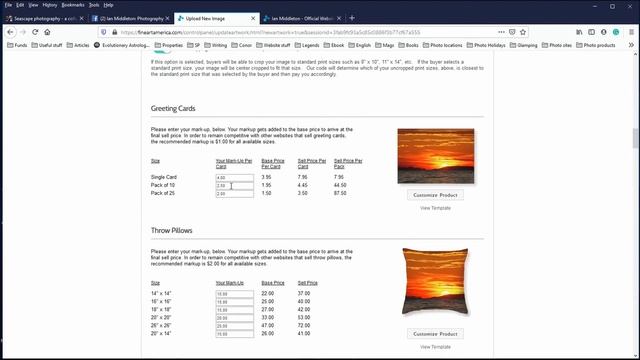Viewport: 640px width, 360px height.
Task: Click View Template under the throw pillow
Action: pos(435,347)
